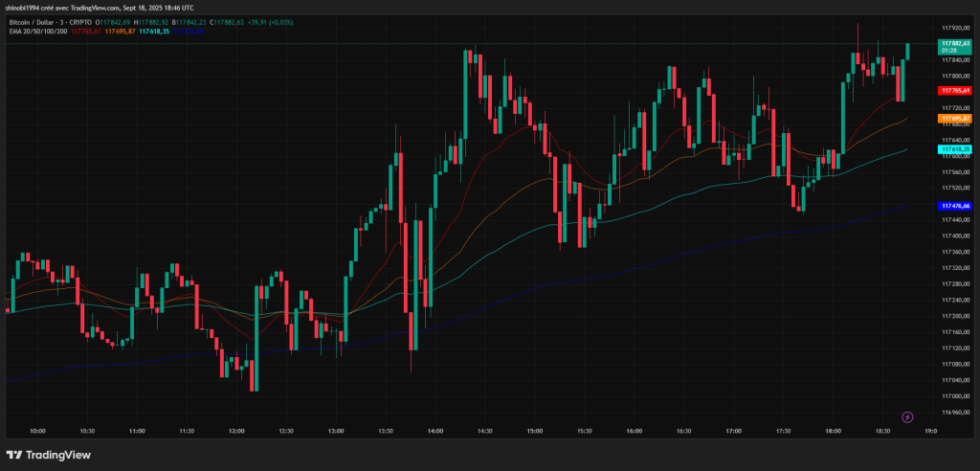Click the cyan 117618,35 value in legend
Screen dimensions: 980x471
153,32
